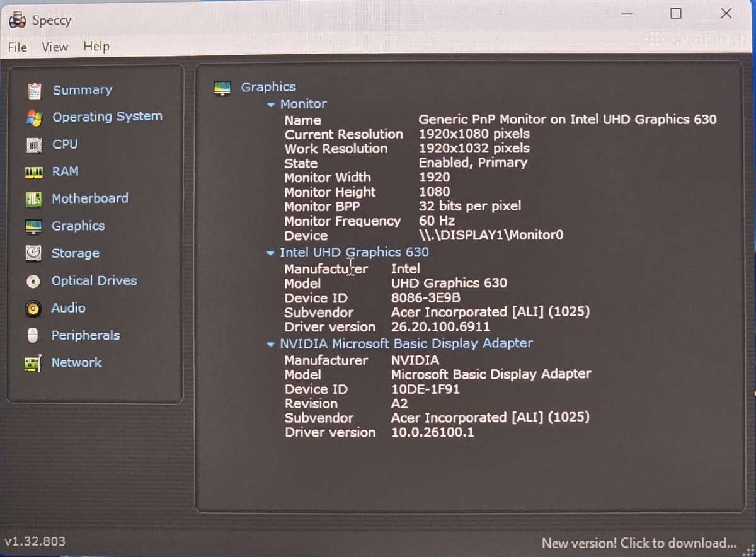Viewport: 756px width, 557px height.
Task: Click the Microsoft Basic Display Adapter model value
Action: [x=491, y=374]
